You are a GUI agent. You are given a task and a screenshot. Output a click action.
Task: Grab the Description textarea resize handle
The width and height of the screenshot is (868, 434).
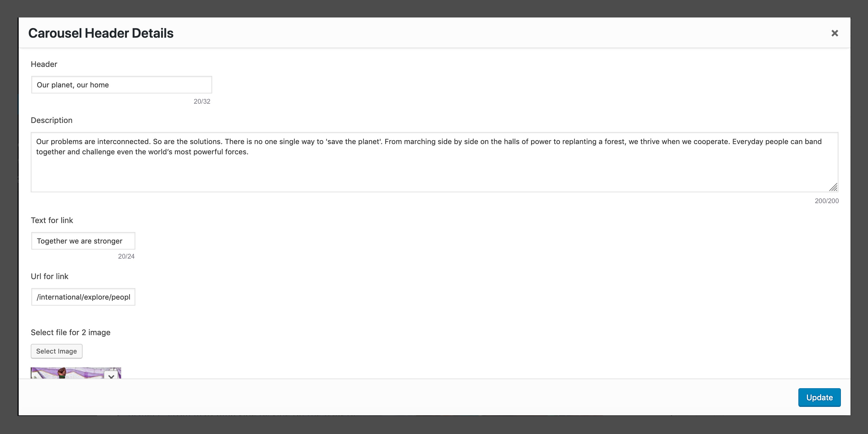point(833,187)
